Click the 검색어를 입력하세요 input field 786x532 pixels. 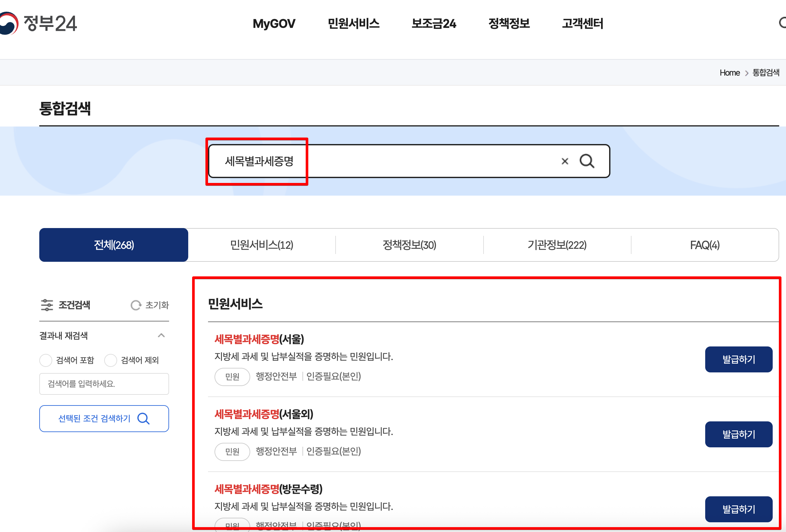pos(104,384)
